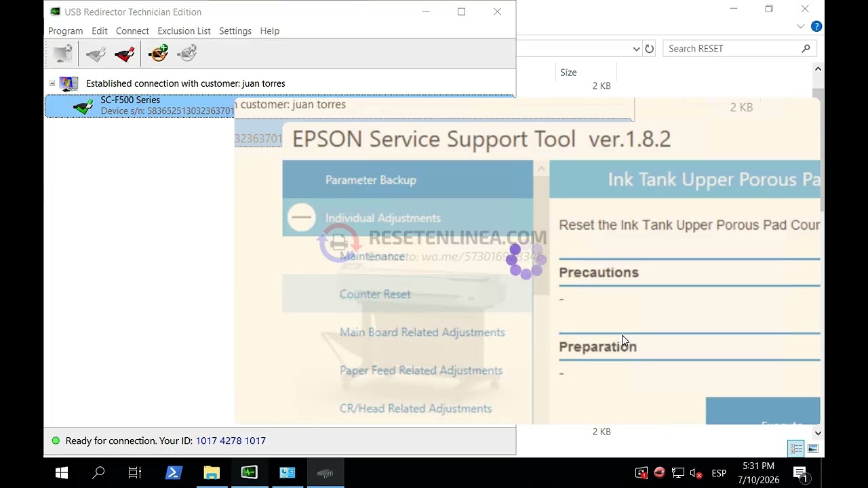Click the chip-shaped app taskbar icon

(325, 472)
